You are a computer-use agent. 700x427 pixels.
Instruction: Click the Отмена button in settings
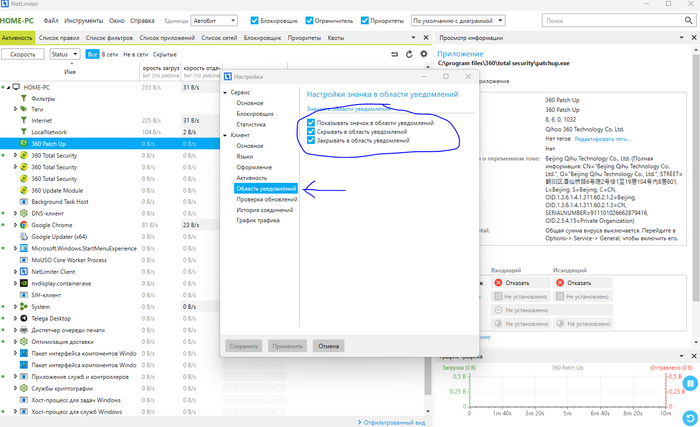(x=328, y=346)
